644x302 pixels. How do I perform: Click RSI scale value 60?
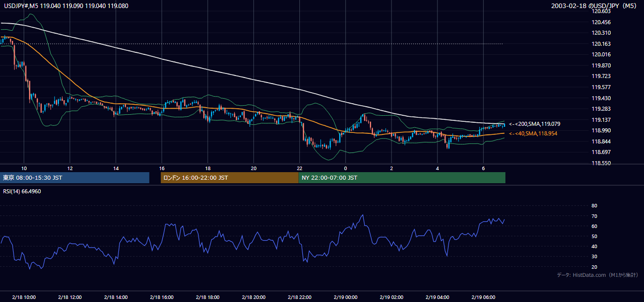(x=594, y=226)
